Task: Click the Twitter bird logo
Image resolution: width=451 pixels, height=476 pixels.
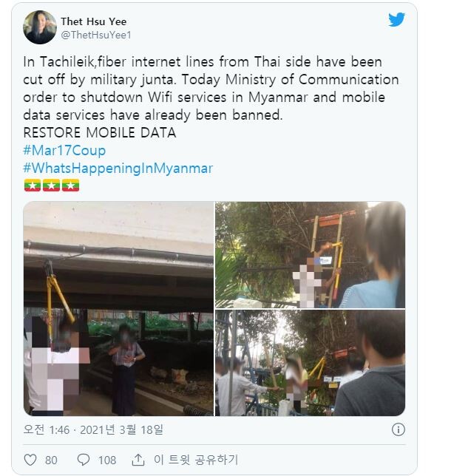Action: pos(396,19)
